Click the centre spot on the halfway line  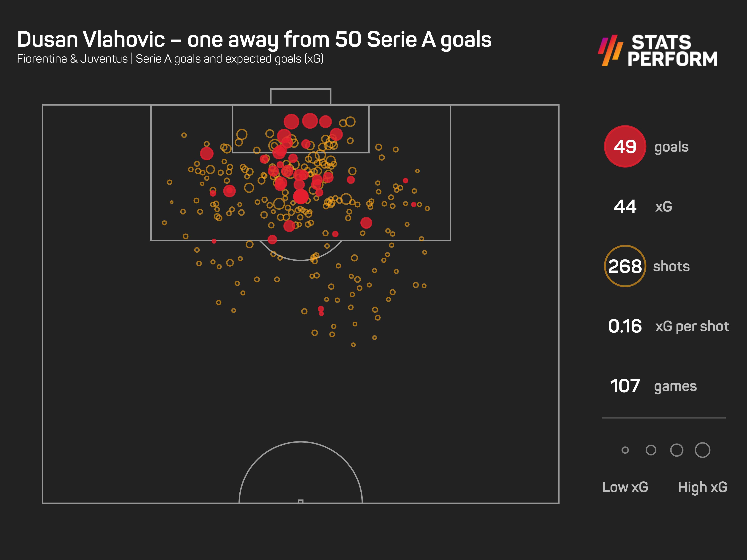[x=300, y=502]
